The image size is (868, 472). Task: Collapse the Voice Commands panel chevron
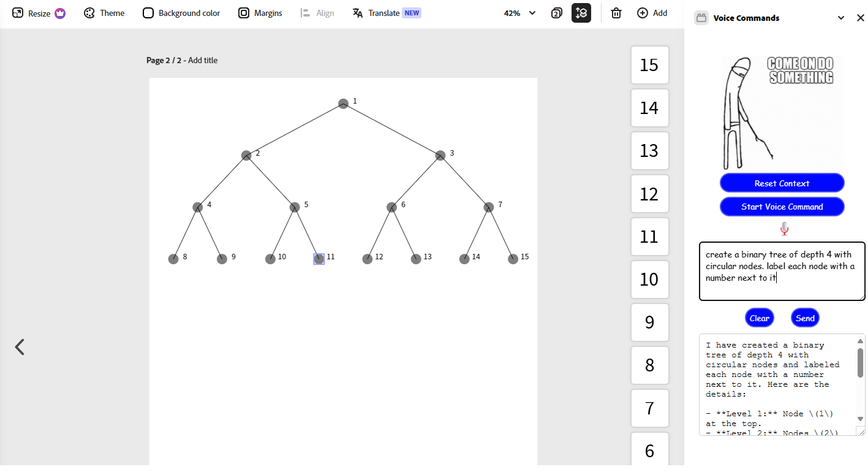[841, 18]
